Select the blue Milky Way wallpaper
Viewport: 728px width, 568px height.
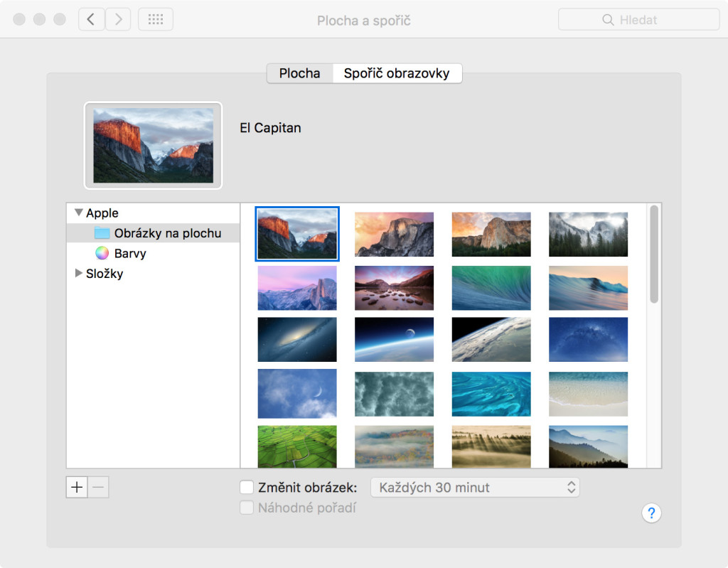588,340
